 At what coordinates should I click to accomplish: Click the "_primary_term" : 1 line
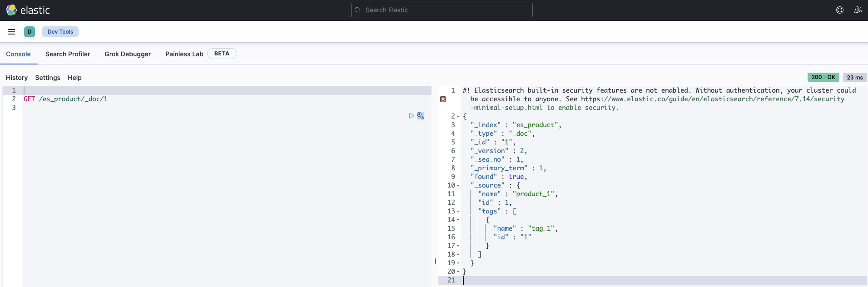coord(508,168)
